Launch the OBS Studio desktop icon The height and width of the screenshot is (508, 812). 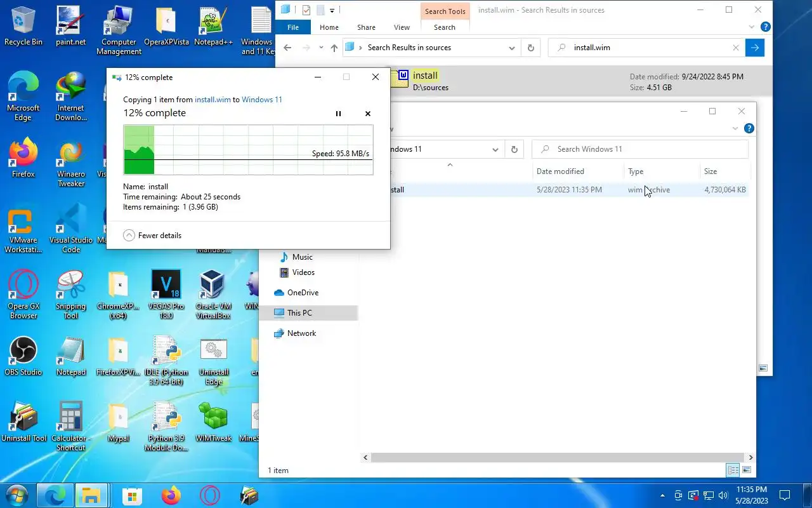23,356
